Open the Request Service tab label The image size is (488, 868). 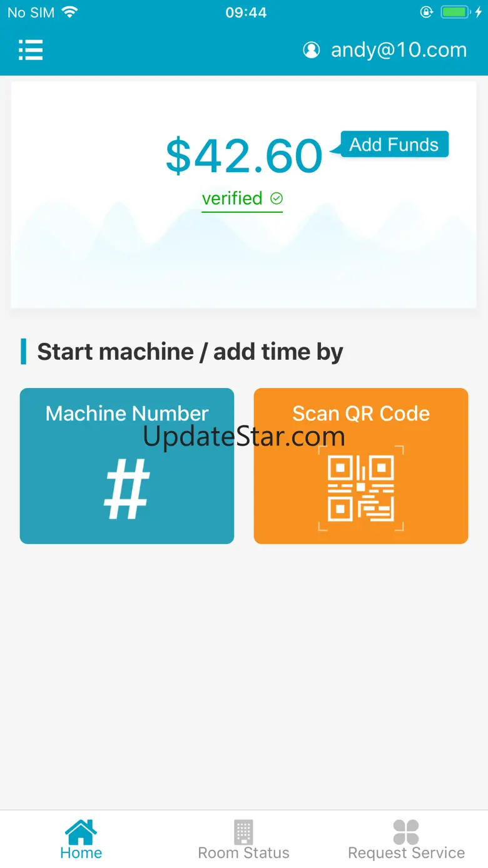click(x=406, y=853)
